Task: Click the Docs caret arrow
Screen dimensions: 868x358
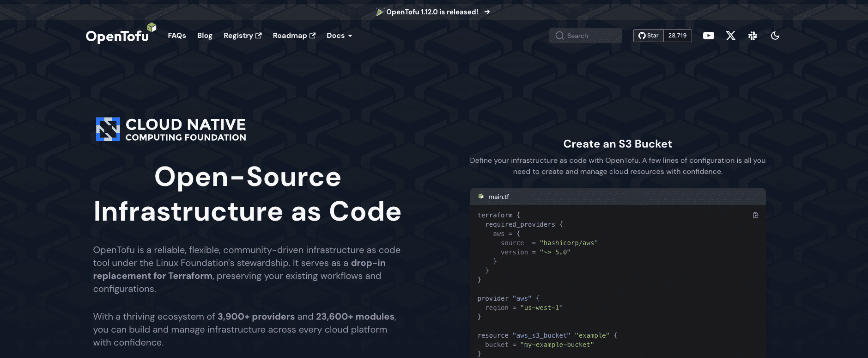Action: [350, 36]
